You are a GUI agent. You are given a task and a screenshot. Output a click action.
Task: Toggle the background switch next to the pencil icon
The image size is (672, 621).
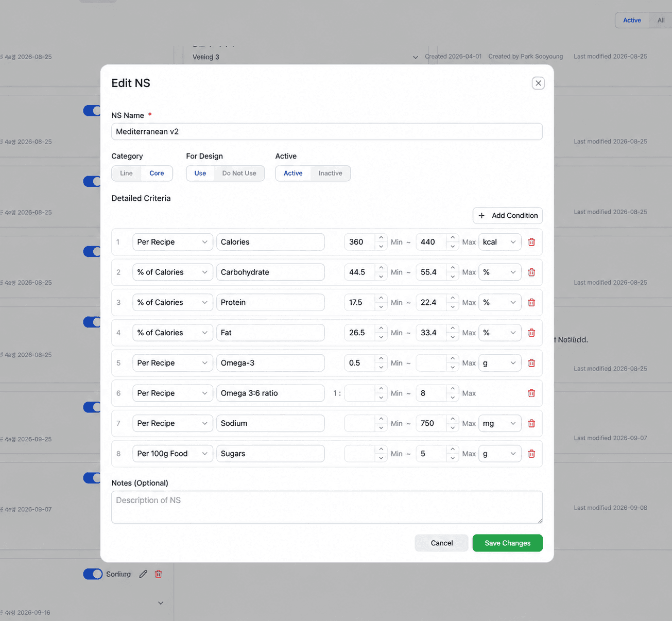click(93, 574)
